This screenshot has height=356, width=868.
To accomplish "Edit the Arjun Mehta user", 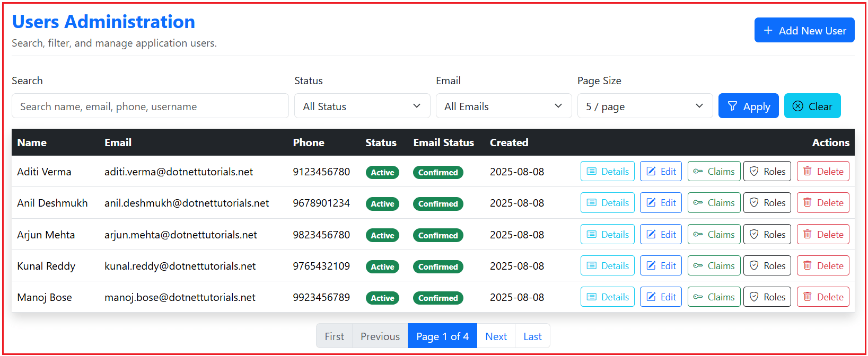I will pyautogui.click(x=661, y=234).
